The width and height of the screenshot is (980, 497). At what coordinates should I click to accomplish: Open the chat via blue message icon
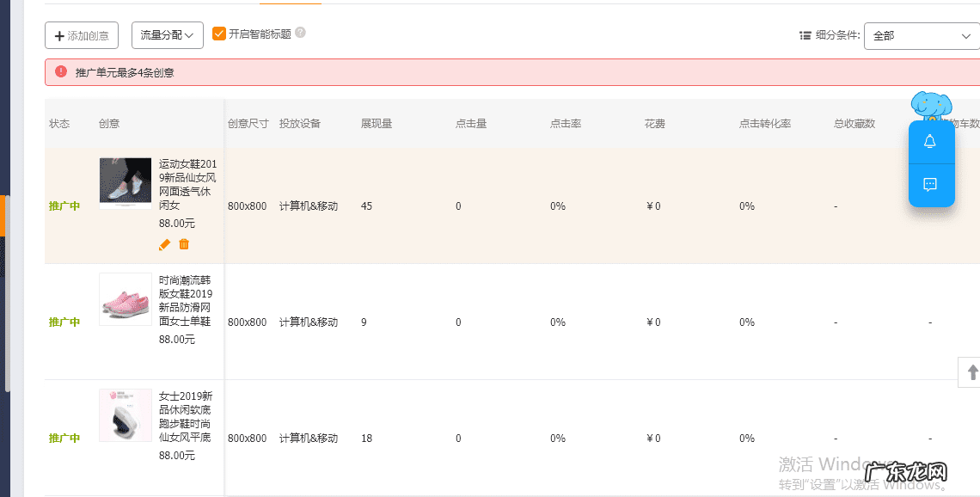click(x=931, y=184)
